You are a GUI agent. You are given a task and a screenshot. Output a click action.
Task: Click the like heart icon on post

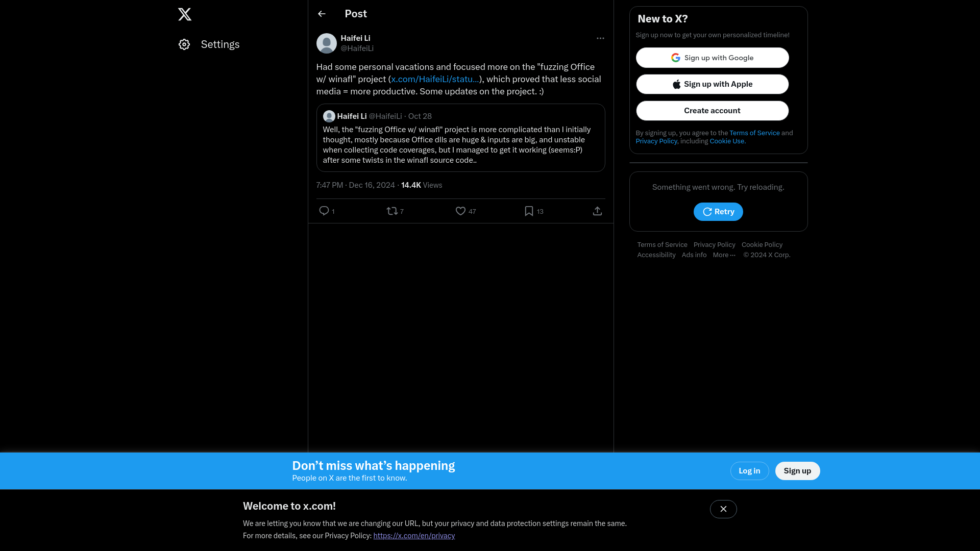point(460,211)
